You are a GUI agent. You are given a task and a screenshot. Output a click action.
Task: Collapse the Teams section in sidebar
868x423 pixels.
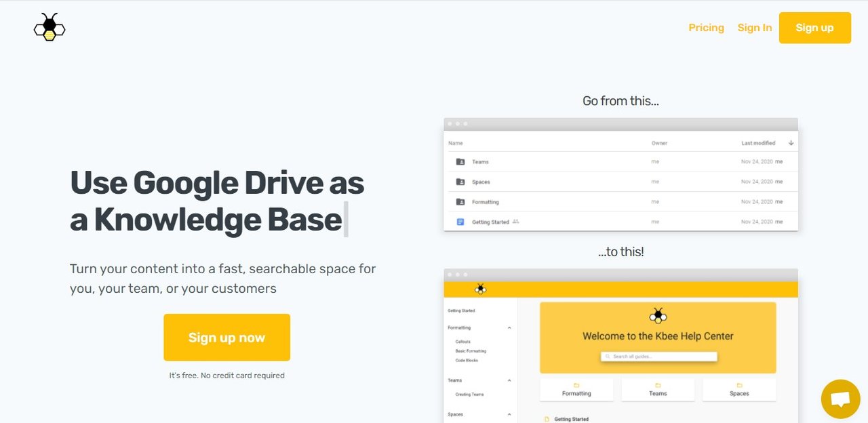point(509,380)
